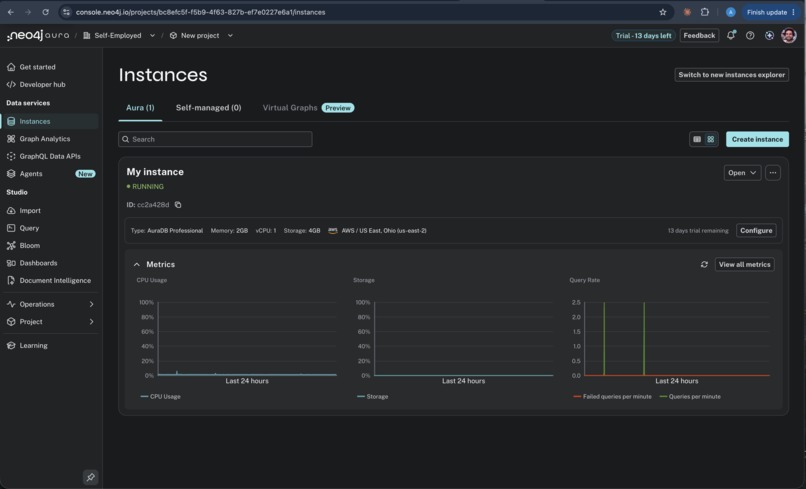Click the browser forward arrow
This screenshot has width=806, height=489.
click(x=28, y=12)
